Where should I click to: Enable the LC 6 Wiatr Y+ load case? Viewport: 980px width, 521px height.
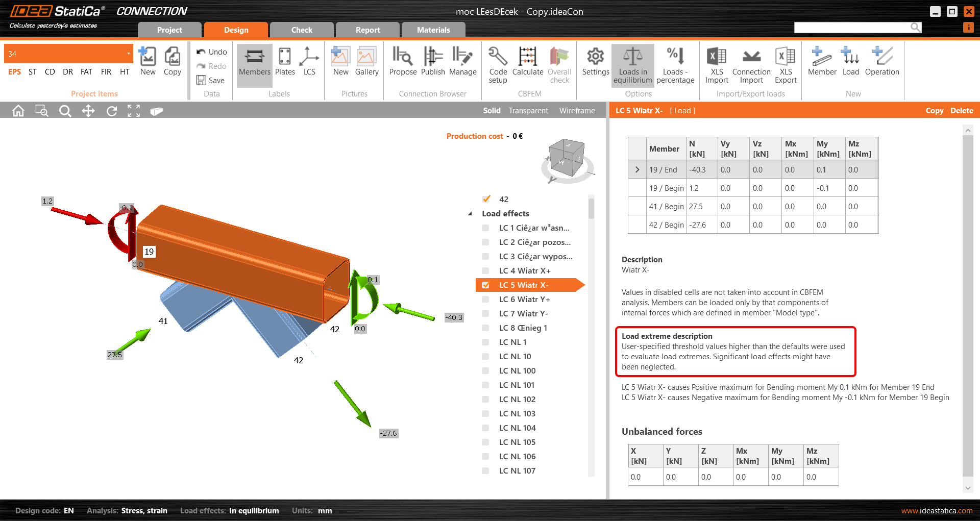point(484,299)
